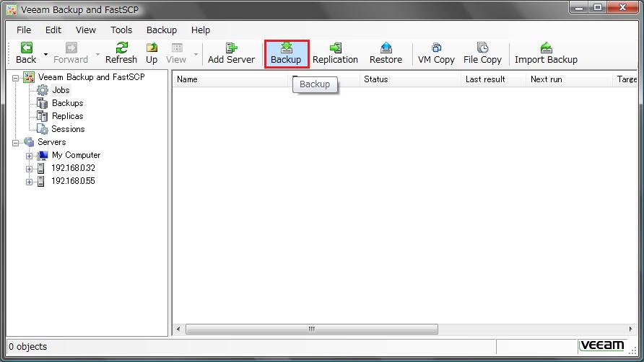This screenshot has height=362, width=644.
Task: Expand the 192.168.0.55 server node
Action: point(29,182)
